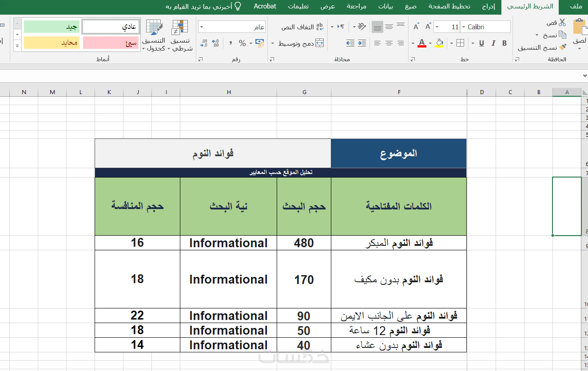Image resolution: width=588 pixels, height=371 pixels.
Task: Open Conditional Formatting (تنسيق شرطي)
Action: click(181, 36)
